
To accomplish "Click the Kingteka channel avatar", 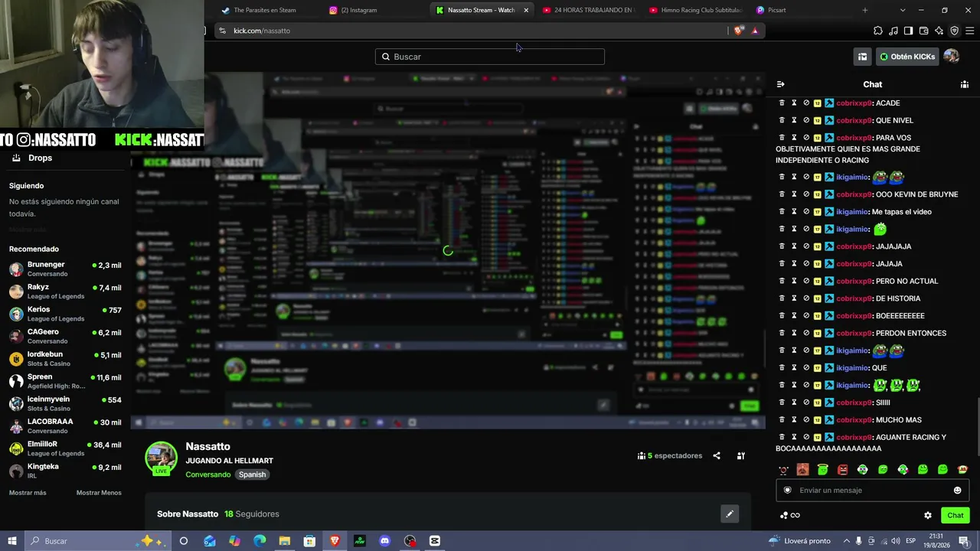I will [16, 471].
